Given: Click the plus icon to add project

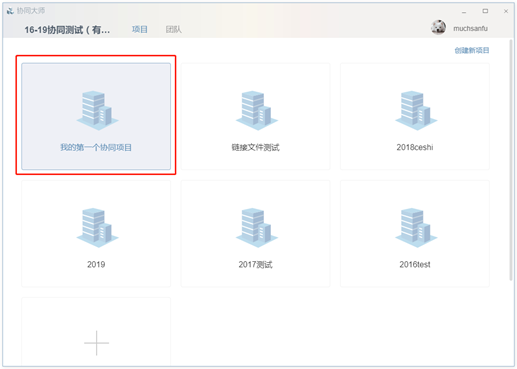Looking at the screenshot, I should [96, 343].
